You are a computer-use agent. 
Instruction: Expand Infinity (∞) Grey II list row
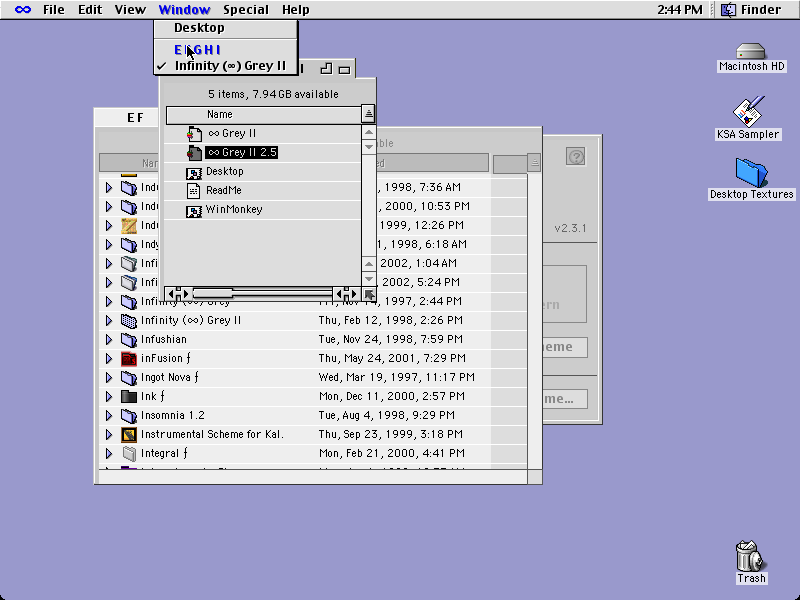(109, 320)
